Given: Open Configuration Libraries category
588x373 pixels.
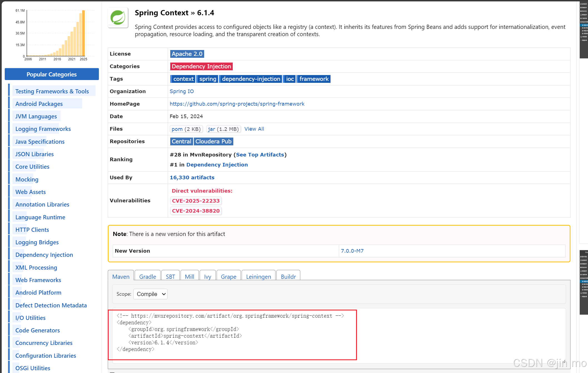Looking at the screenshot, I should click(x=46, y=356).
